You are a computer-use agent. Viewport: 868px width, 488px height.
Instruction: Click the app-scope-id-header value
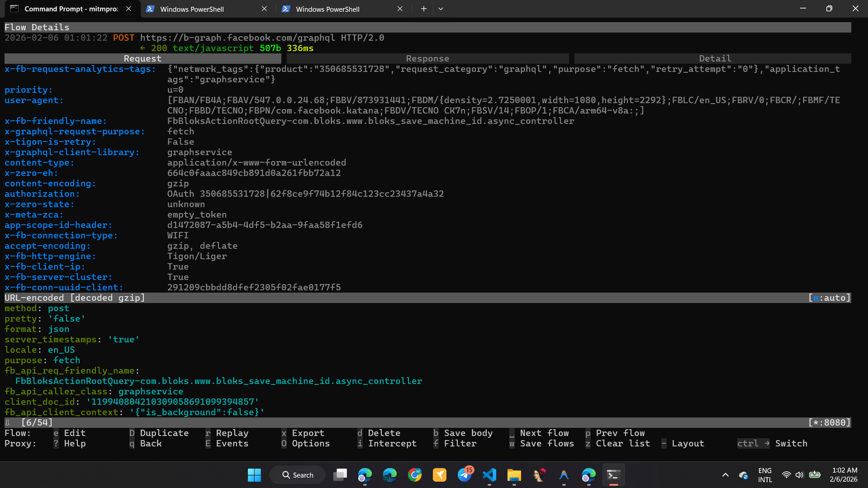point(265,225)
